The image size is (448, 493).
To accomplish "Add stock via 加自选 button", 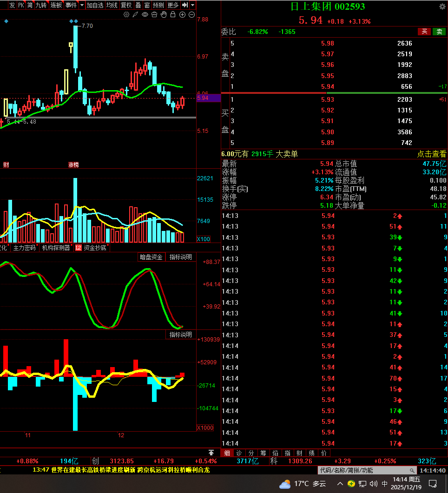I will 95,5.
